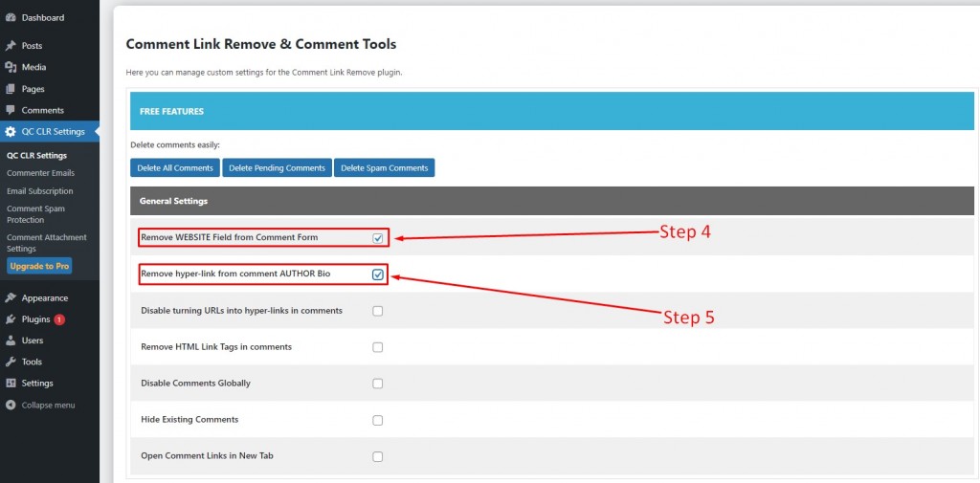980x483 pixels.
Task: Click Delete All Comments button
Action: (x=175, y=168)
